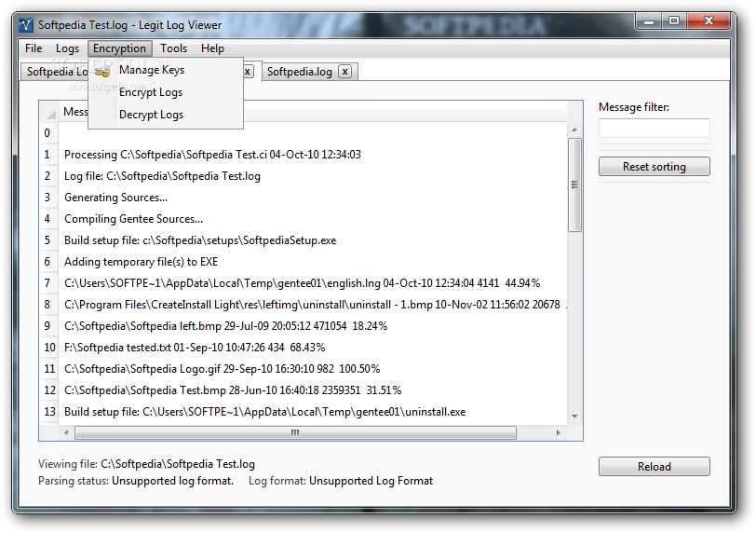Click the horizontal scrollbar left arrow
The image size is (756, 533).
coord(66,432)
